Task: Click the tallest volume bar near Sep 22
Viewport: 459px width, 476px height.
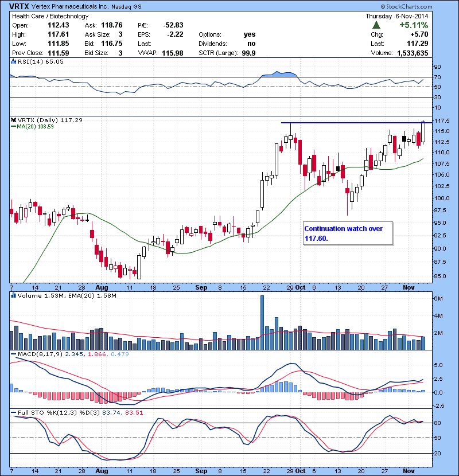Action: point(262,322)
